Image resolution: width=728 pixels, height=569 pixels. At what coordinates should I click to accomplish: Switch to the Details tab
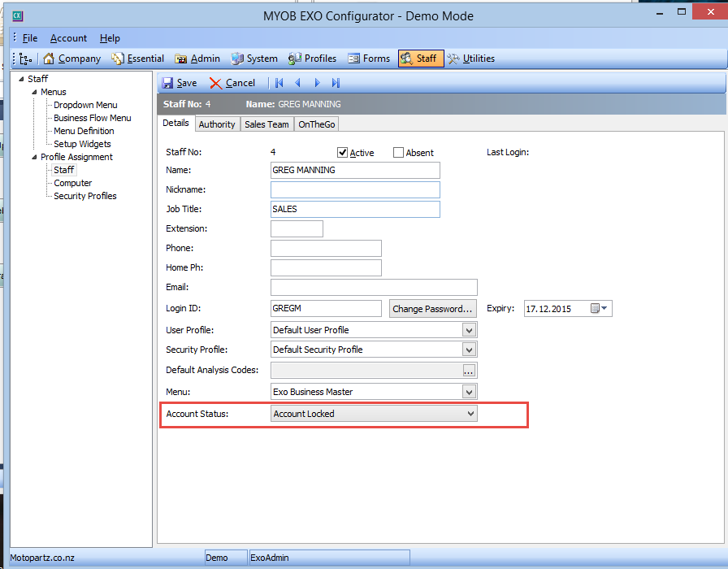175,123
